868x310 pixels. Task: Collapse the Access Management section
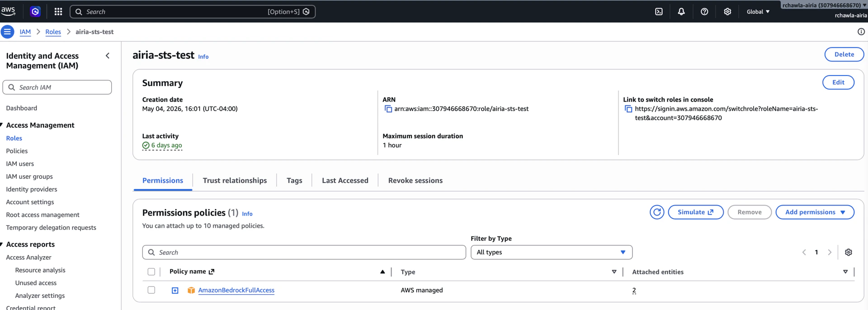point(2,125)
